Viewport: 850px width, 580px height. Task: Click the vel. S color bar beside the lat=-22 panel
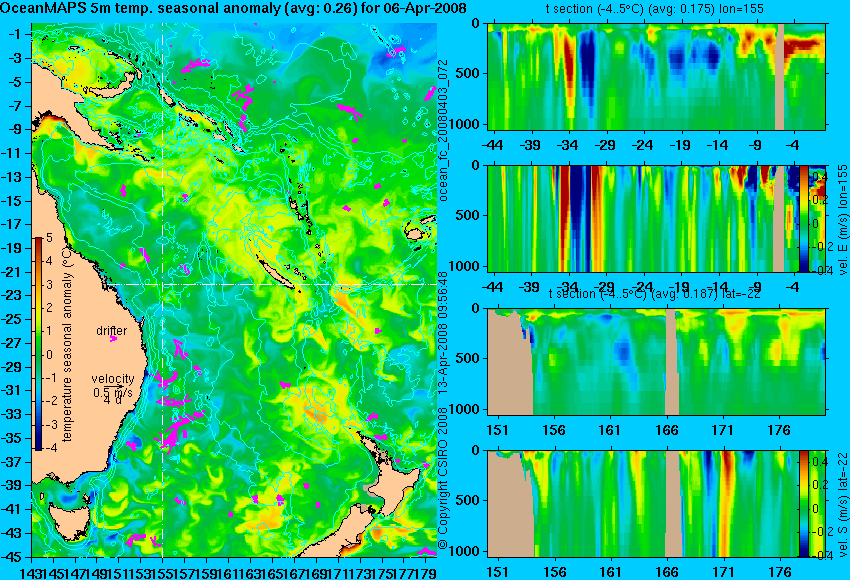coord(803,504)
